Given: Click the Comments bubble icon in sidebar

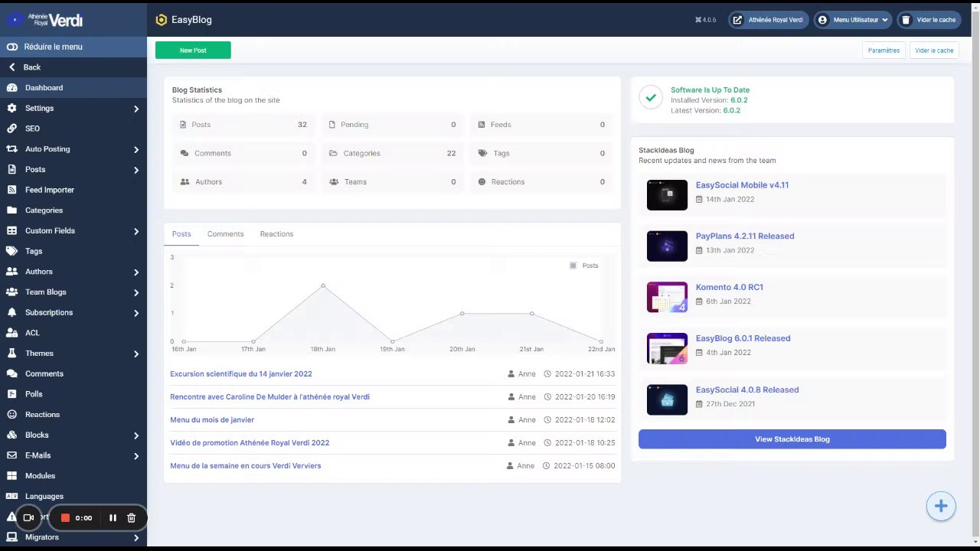Looking at the screenshot, I should [x=11, y=373].
